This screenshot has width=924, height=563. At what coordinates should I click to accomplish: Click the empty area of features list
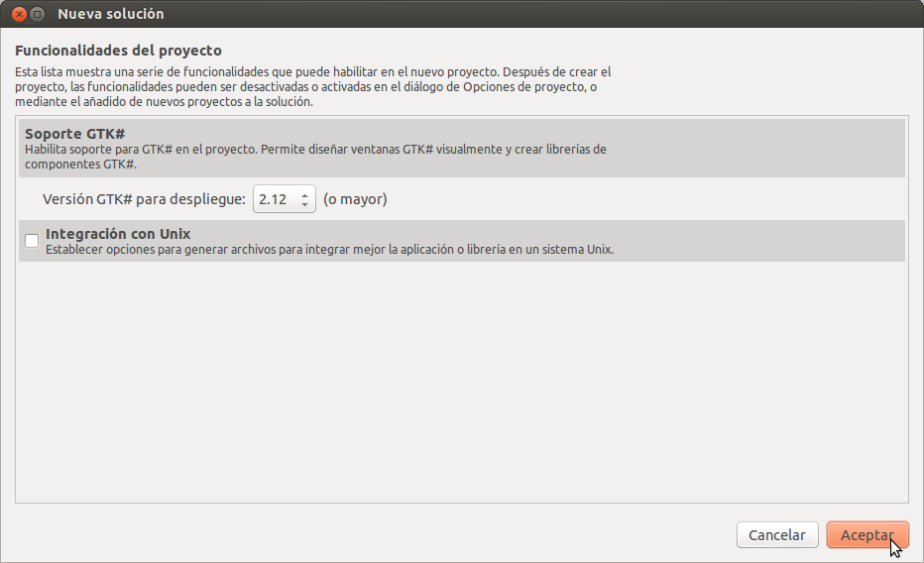tap(462, 383)
